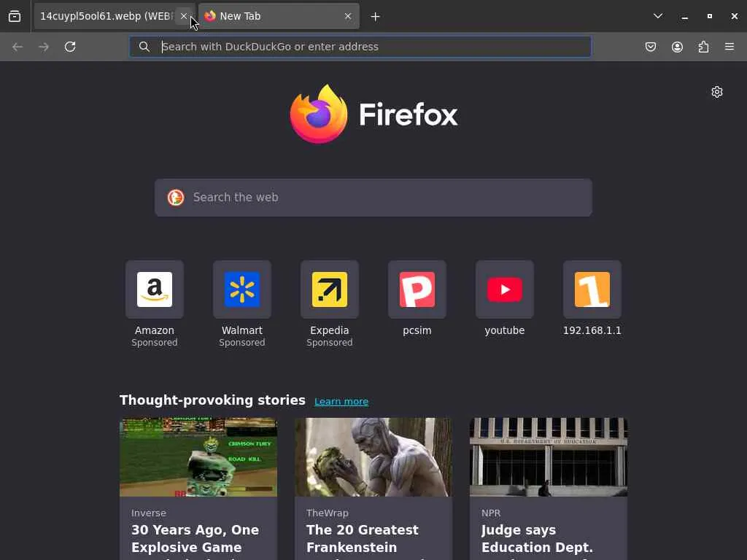Open the TheWrap Frankenstein story image

point(373,457)
